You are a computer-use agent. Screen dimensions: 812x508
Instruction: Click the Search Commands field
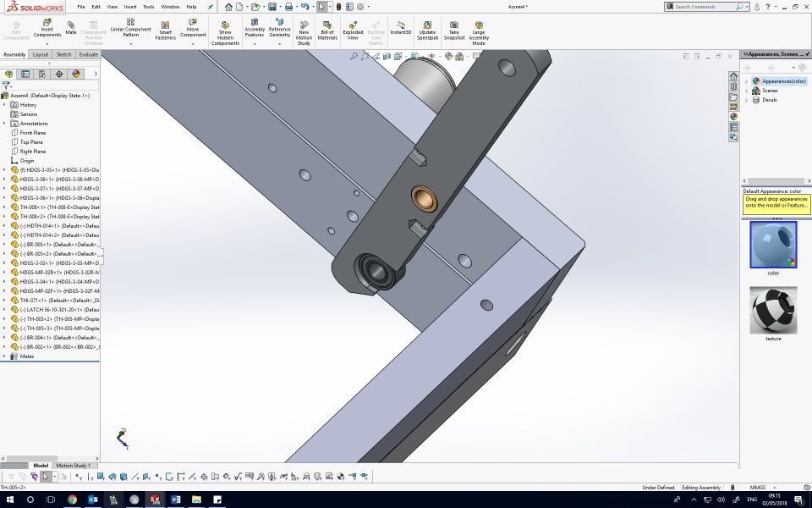click(705, 7)
